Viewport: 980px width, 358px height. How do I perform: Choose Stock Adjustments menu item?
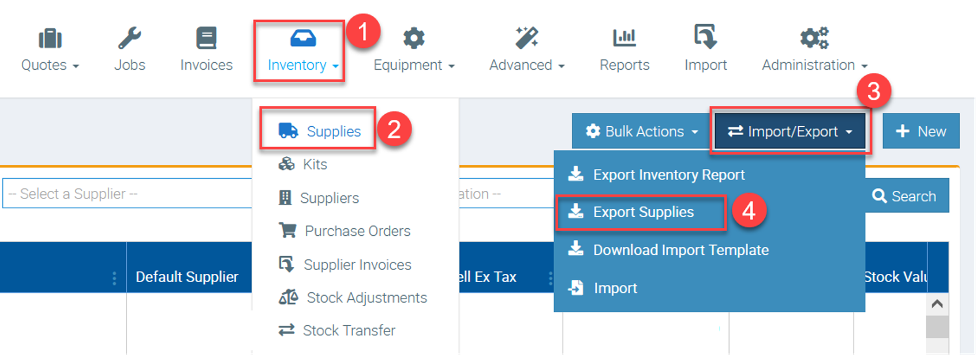pos(366,297)
